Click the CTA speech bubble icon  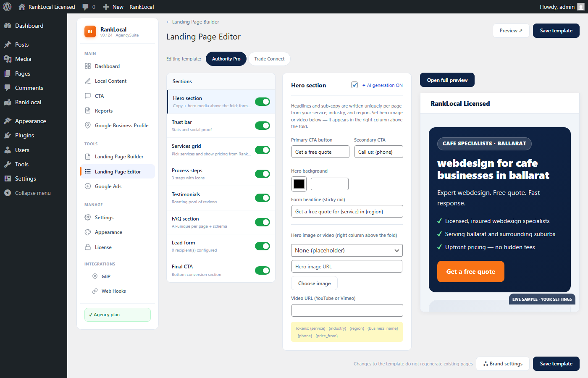click(88, 96)
